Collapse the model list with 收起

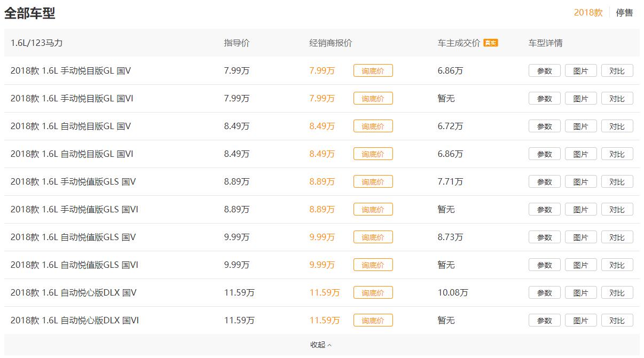pos(321,345)
